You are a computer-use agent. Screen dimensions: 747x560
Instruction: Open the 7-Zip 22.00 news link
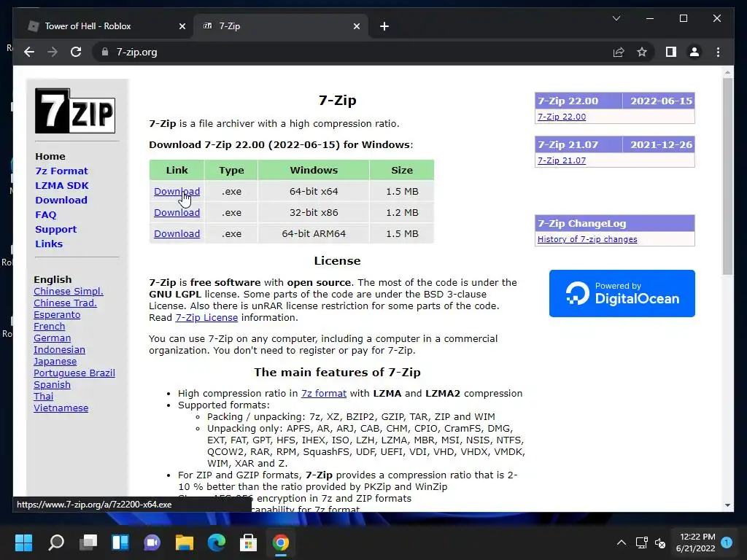562,117
